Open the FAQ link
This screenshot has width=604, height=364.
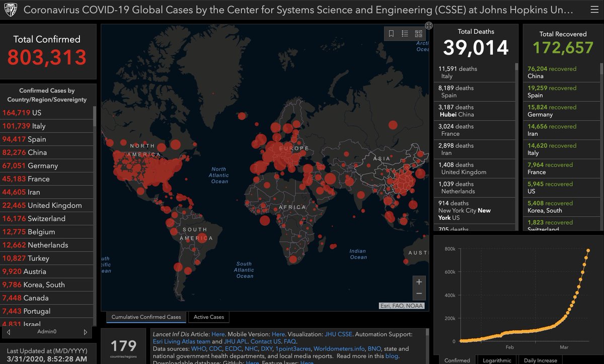(x=289, y=341)
